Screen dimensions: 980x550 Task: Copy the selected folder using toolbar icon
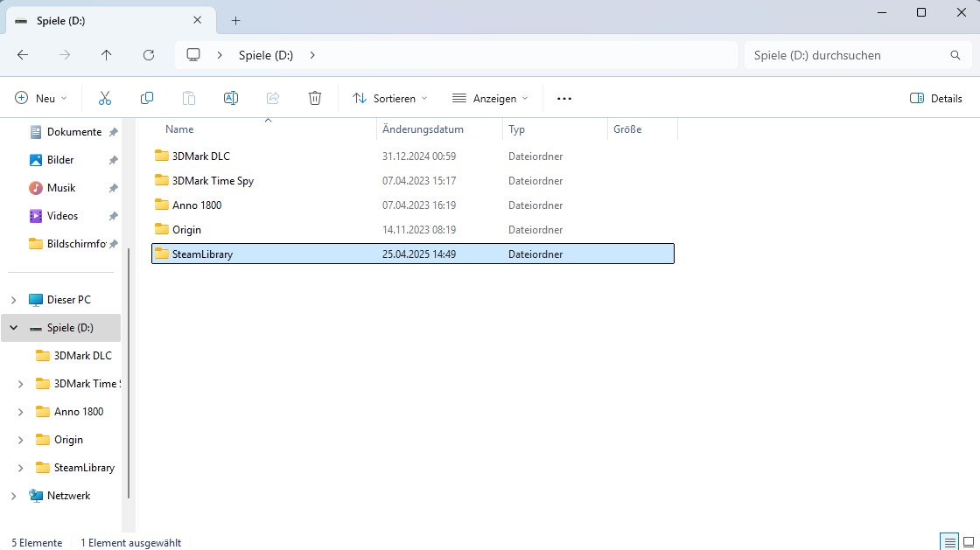click(147, 98)
